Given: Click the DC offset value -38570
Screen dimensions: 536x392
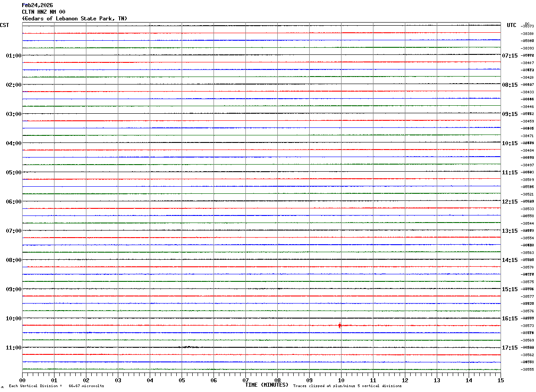Looking at the screenshot, I should [527, 267].
